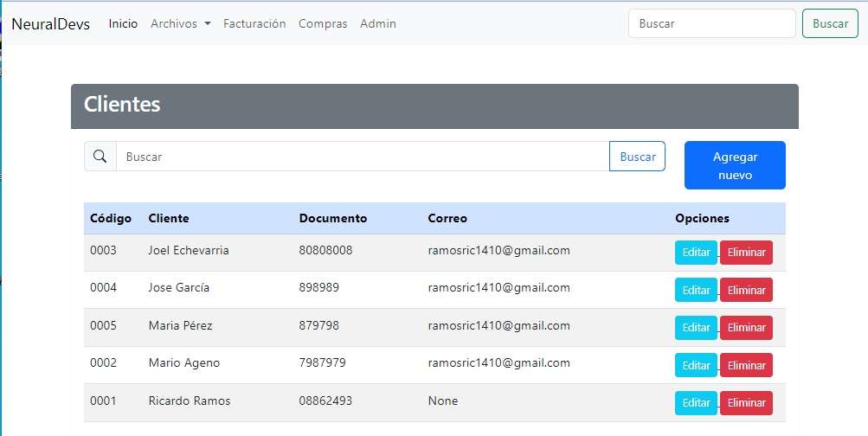The image size is (868, 436).
Task: Focus the top navbar Buscar input field
Action: click(712, 24)
